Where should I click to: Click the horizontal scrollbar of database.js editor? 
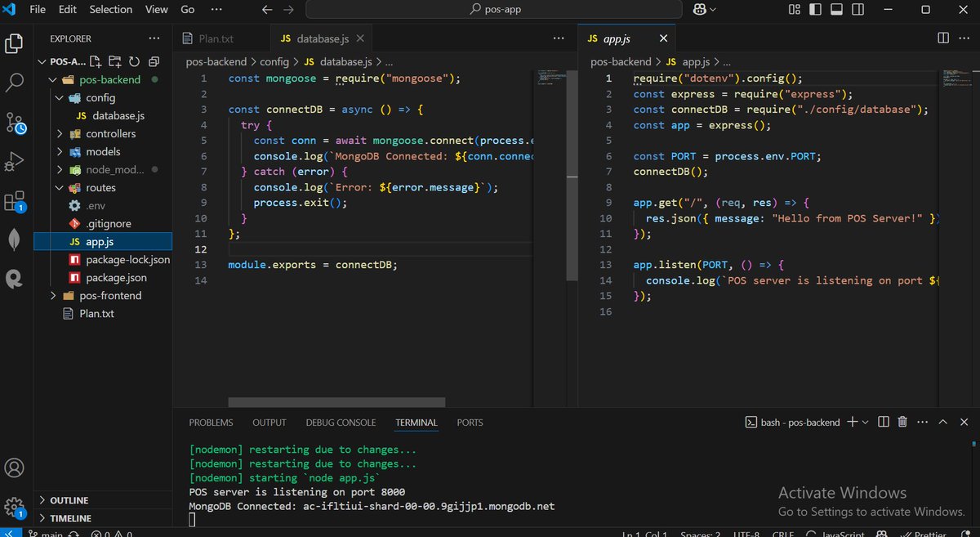336,402
